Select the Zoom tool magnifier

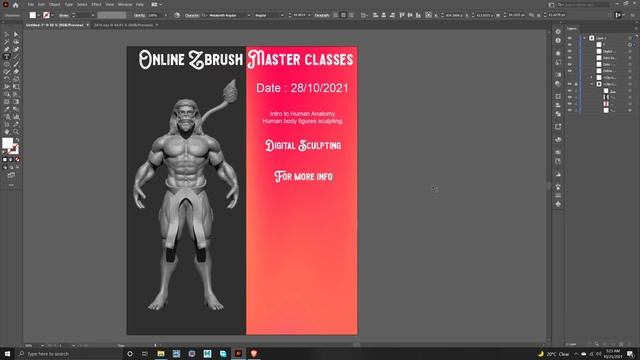[x=16, y=131]
